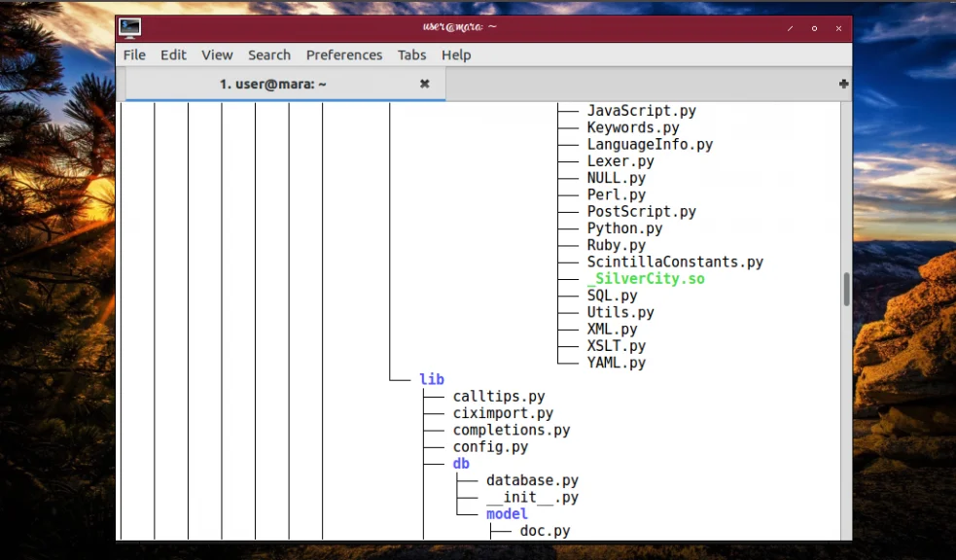Close the terminal window
Image resolution: width=956 pixels, height=560 pixels.
point(838,28)
